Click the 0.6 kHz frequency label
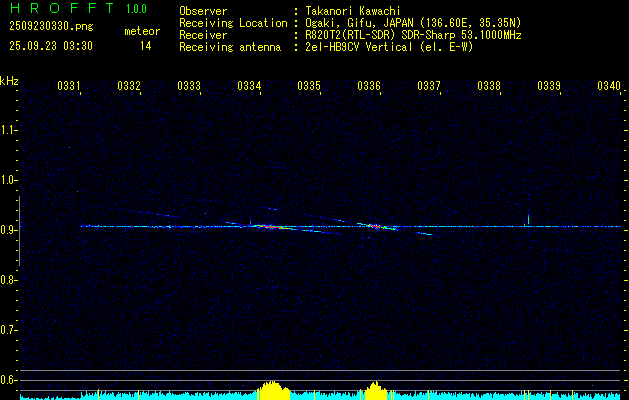This screenshot has width=629, height=400. click(8, 380)
